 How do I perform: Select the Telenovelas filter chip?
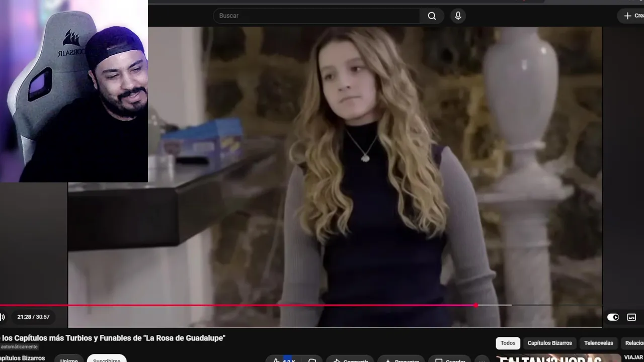[x=598, y=343]
